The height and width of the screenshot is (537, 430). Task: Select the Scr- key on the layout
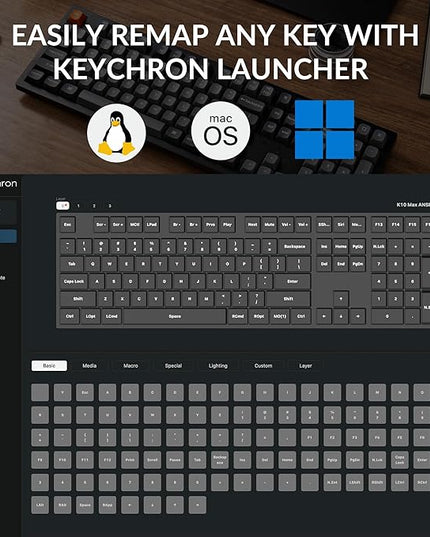tap(101, 225)
